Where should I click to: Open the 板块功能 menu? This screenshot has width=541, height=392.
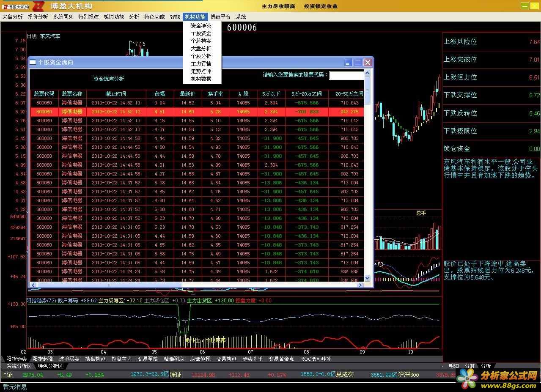(114, 17)
